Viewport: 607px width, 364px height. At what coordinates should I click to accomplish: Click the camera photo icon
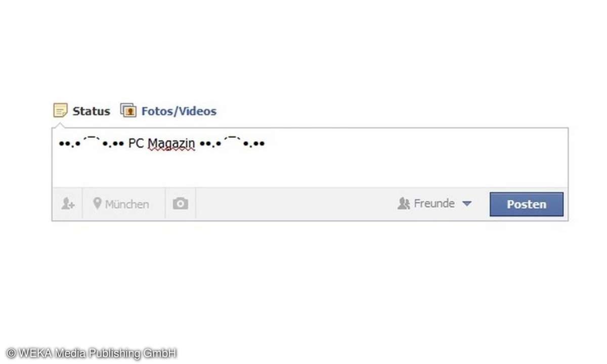[180, 204]
